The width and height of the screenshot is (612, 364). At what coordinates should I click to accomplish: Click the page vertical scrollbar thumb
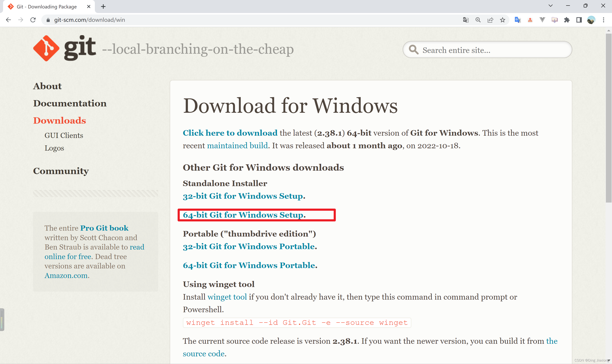[609, 118]
